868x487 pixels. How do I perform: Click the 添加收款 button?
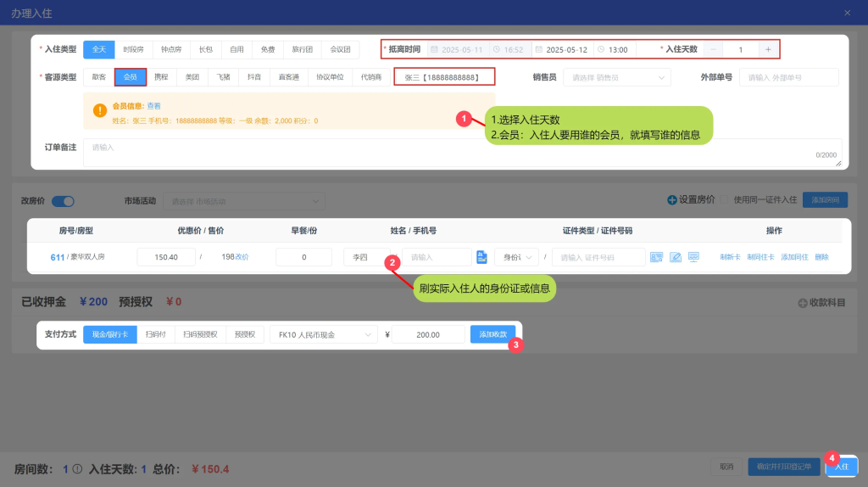[x=492, y=335]
